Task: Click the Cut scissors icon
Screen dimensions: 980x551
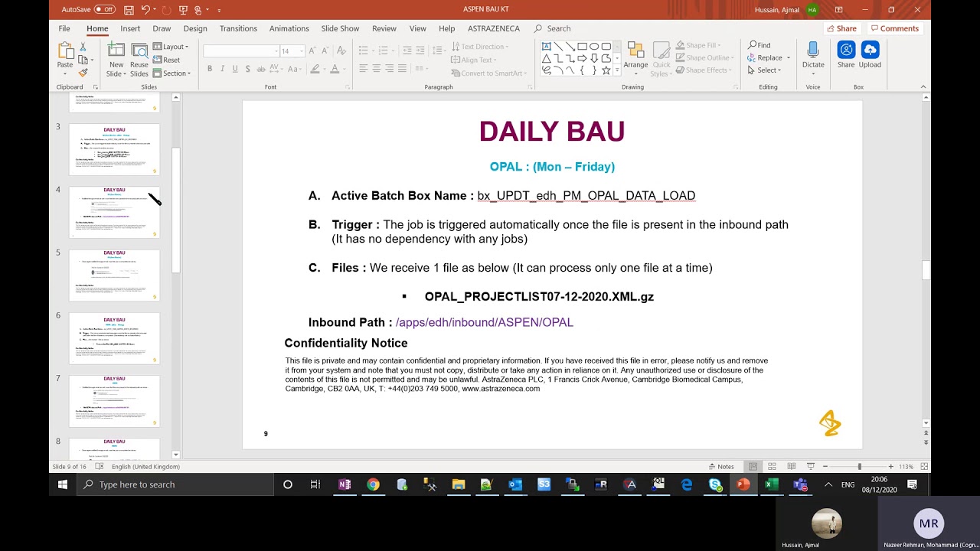Action: coord(83,47)
